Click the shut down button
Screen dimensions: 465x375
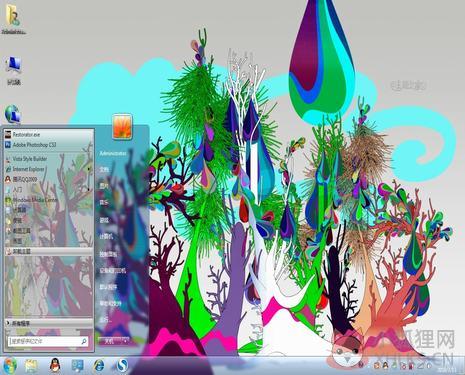(109, 341)
